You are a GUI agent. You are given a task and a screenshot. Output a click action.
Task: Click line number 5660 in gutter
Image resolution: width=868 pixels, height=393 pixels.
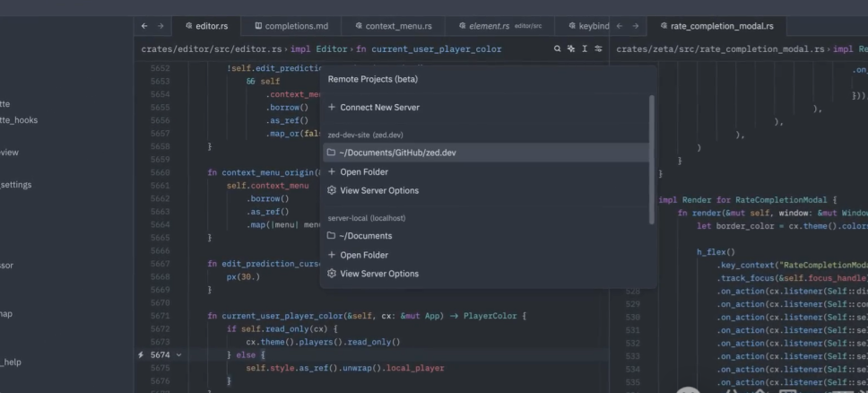[160, 172]
